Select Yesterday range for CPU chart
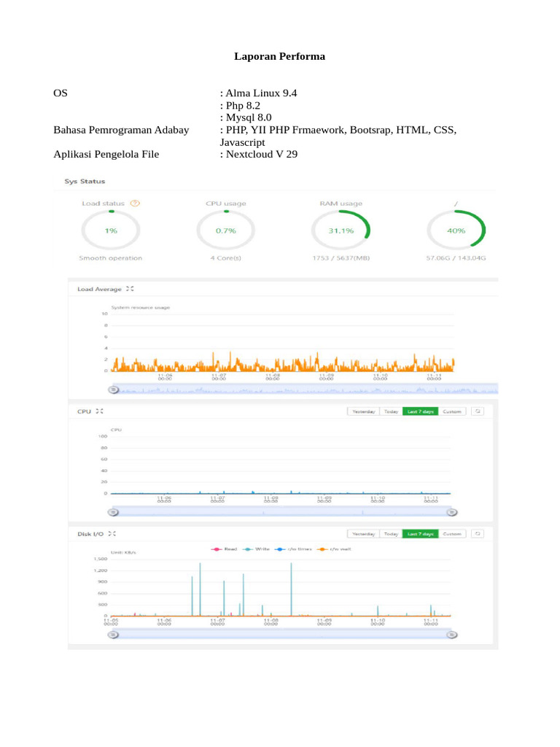 point(363,411)
